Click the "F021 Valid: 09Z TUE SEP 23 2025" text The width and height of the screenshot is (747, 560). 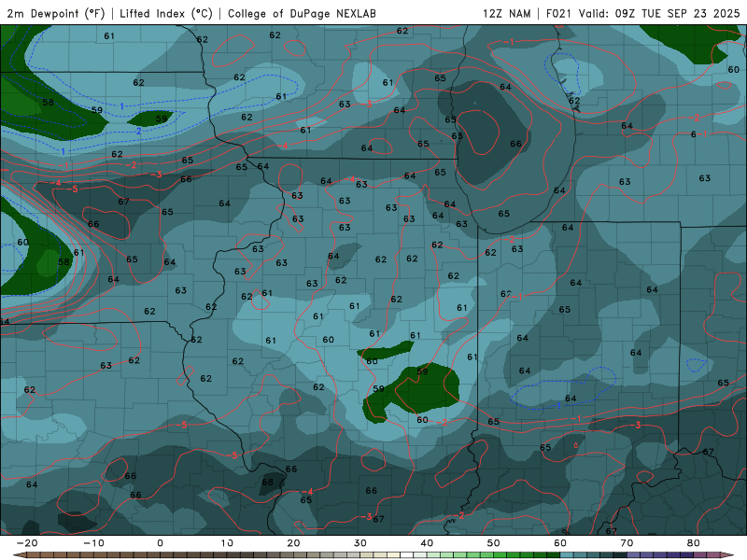642,13
